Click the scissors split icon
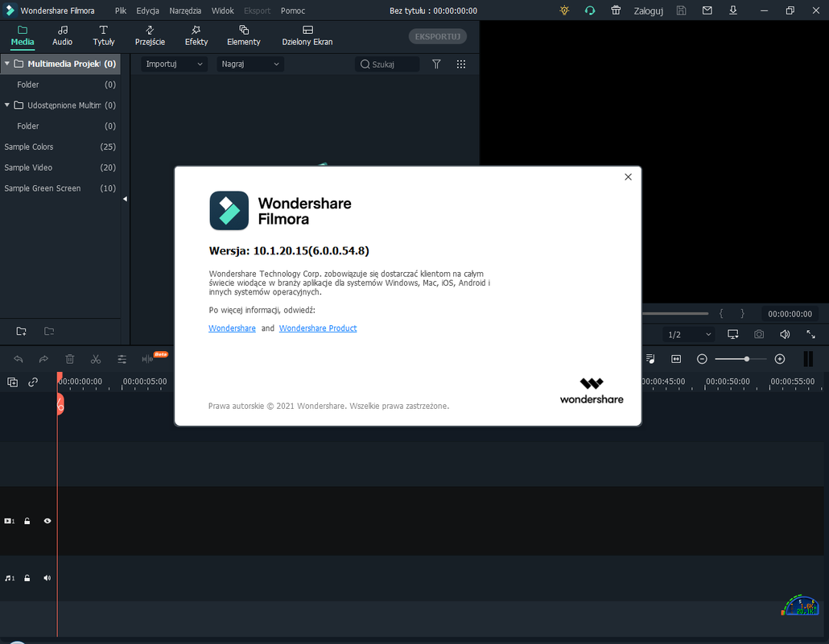The width and height of the screenshot is (829, 644). [96, 359]
